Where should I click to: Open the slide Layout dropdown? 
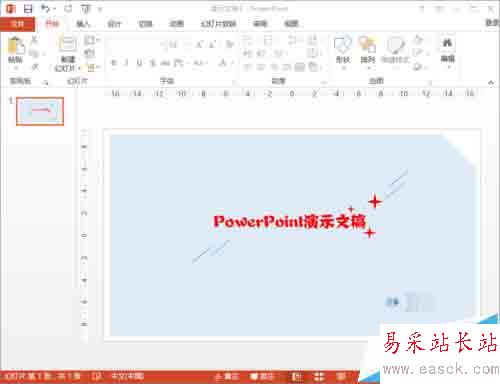[91, 40]
